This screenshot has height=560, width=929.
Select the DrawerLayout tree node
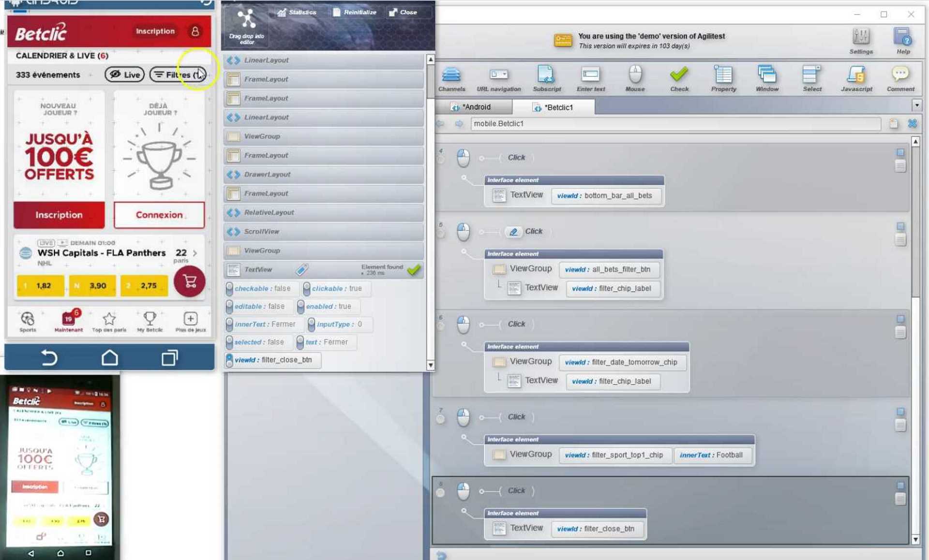coord(324,175)
